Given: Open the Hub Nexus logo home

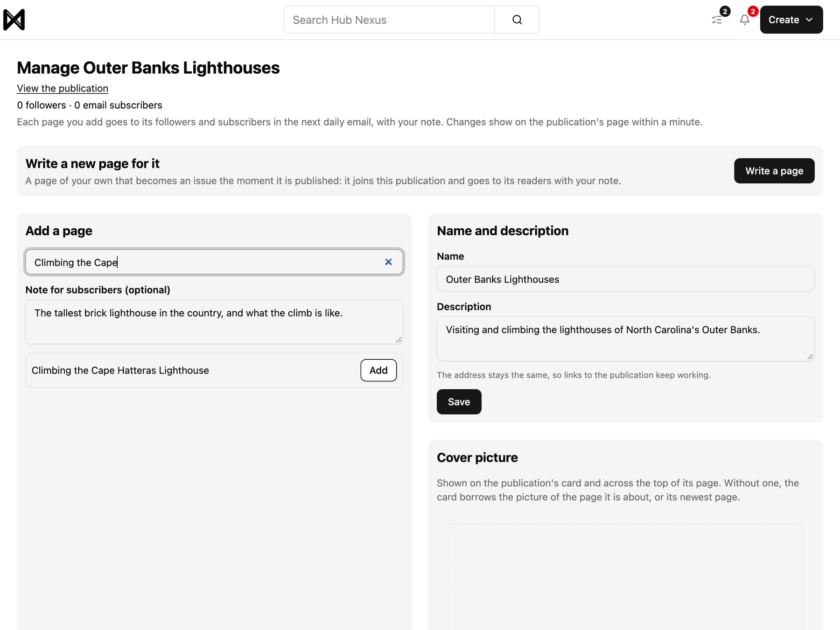Looking at the screenshot, I should coord(14,20).
